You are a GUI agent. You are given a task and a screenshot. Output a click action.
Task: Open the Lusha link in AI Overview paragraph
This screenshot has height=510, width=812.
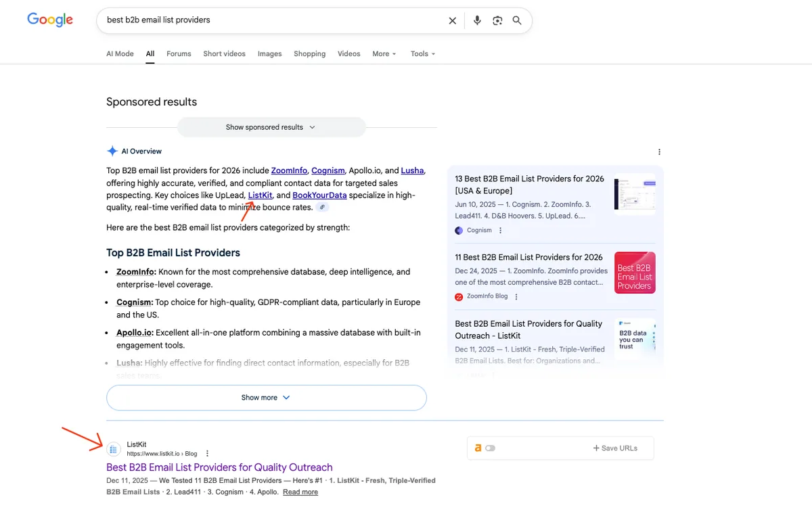click(413, 170)
